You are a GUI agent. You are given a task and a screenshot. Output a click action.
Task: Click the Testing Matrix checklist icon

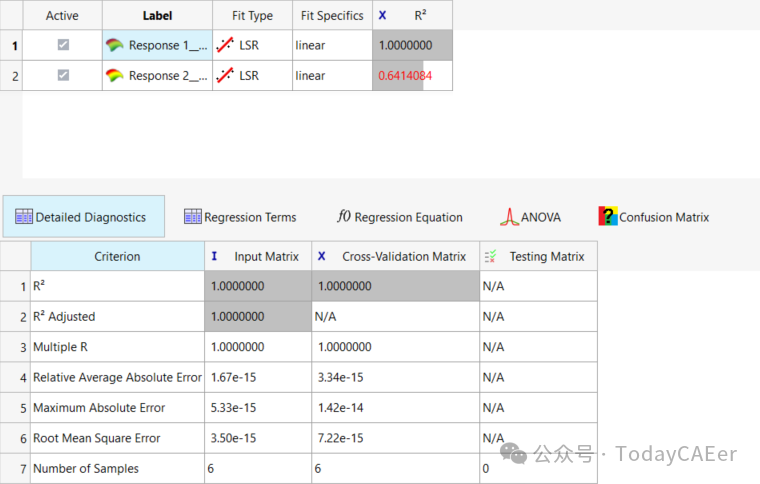490,256
